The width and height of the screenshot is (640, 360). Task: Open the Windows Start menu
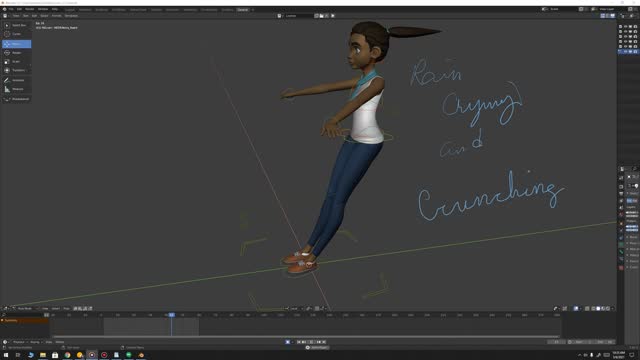[x=6, y=355]
